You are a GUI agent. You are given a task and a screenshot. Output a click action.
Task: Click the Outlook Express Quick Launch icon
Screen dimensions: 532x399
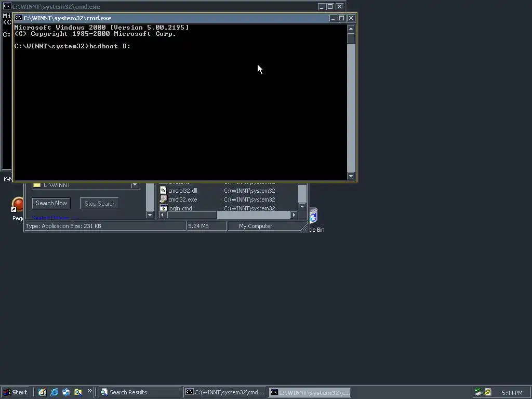coord(66,392)
